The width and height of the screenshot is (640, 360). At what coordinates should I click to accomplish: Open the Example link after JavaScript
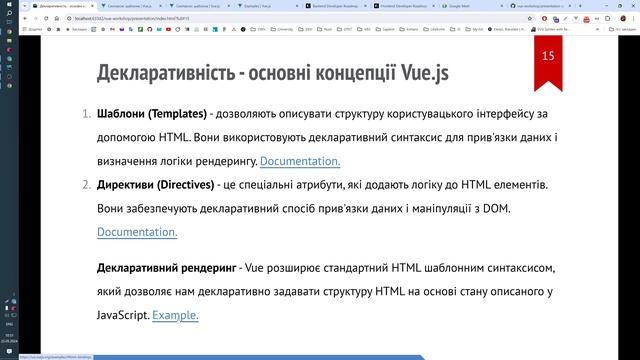(x=175, y=315)
